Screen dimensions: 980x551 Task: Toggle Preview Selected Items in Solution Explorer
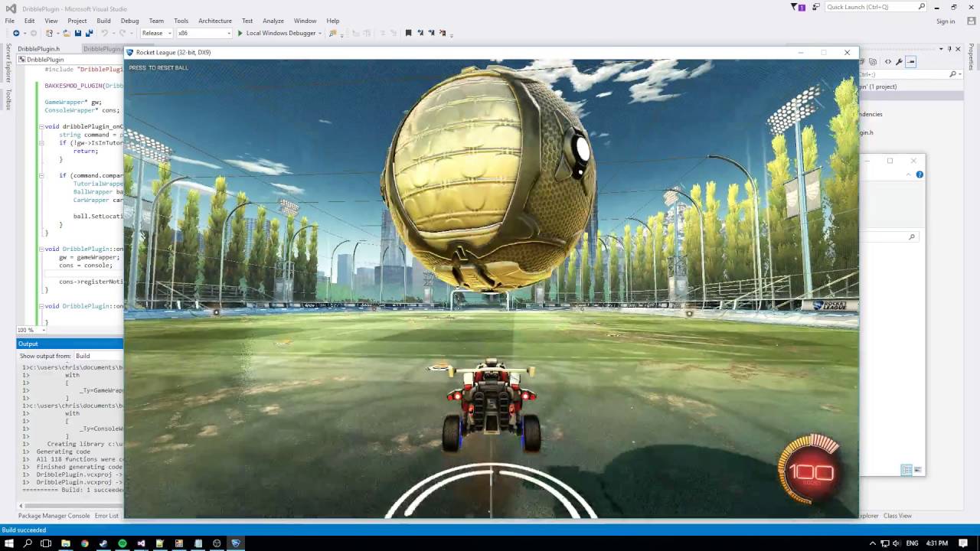pyautogui.click(x=910, y=61)
